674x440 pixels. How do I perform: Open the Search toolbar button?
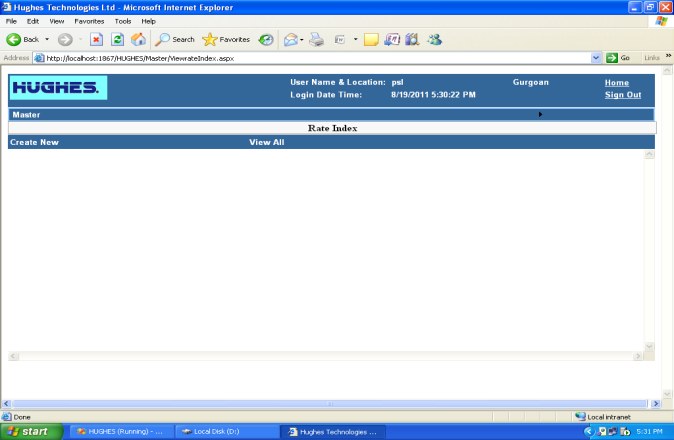click(x=175, y=40)
